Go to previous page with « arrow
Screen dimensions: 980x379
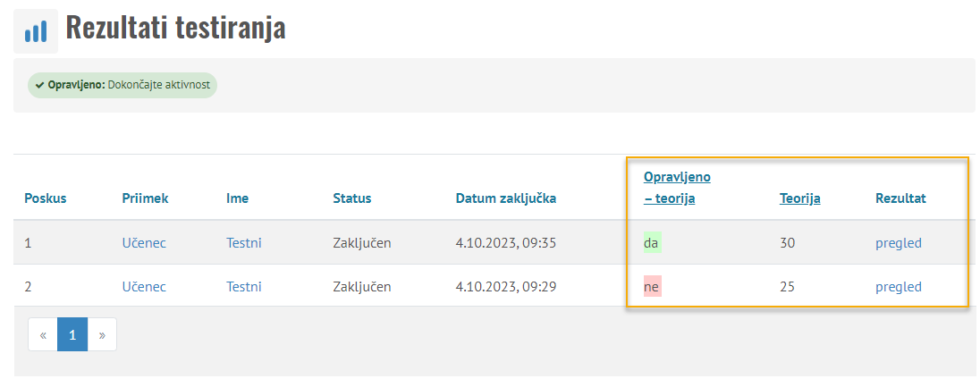43,335
